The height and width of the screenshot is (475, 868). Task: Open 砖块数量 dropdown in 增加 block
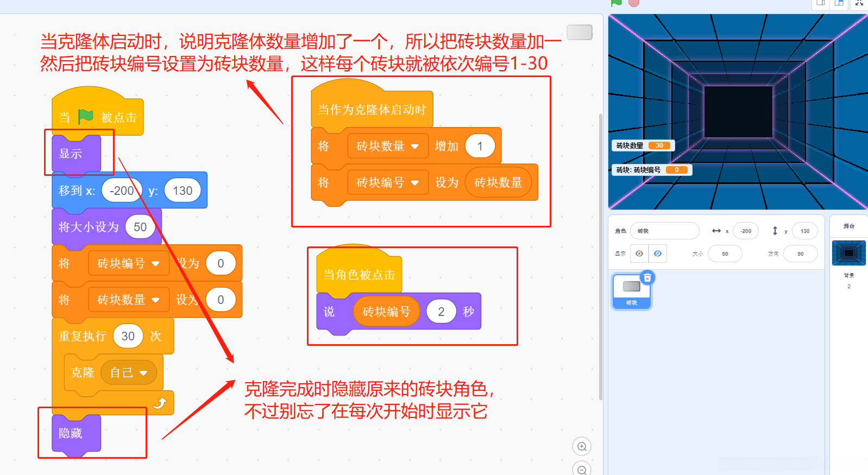coord(388,146)
